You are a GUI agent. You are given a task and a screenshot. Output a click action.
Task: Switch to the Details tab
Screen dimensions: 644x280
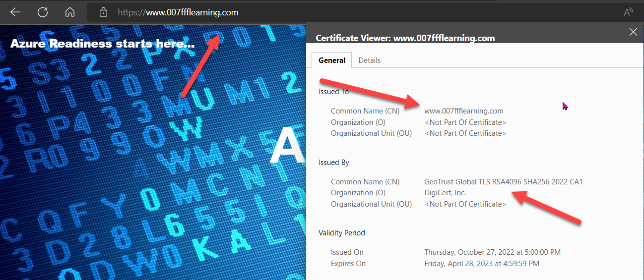(x=369, y=60)
